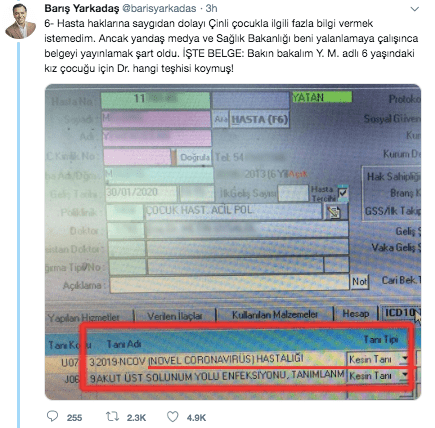Like the tweet with the heart icon
This screenshot has height=428, width=435.
tap(173, 417)
